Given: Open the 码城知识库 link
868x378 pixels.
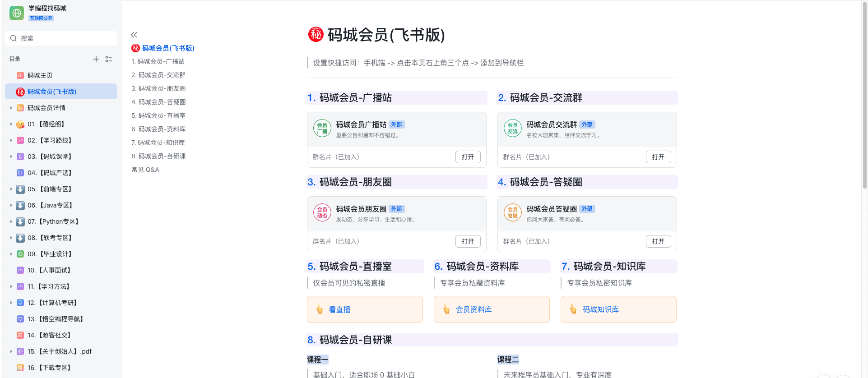Looking at the screenshot, I should 601,309.
